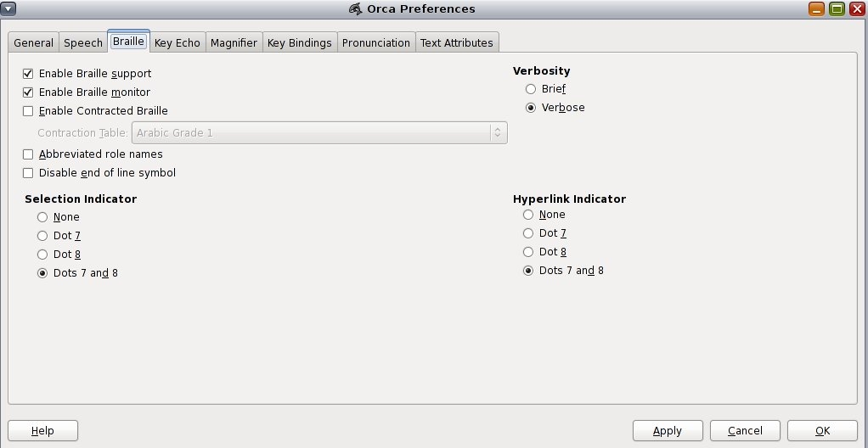Expand the Contraction Table dropdown
The height and width of the screenshot is (448, 868).
pyautogui.click(x=319, y=132)
